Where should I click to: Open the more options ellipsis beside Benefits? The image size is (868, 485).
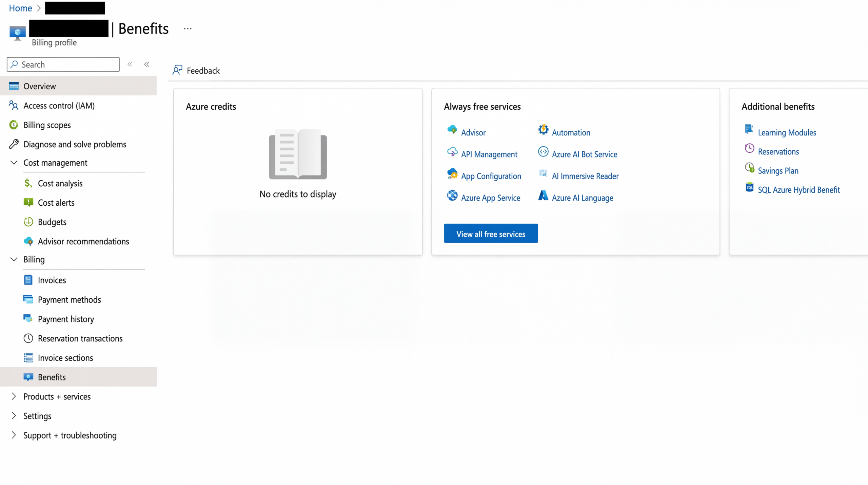(188, 29)
